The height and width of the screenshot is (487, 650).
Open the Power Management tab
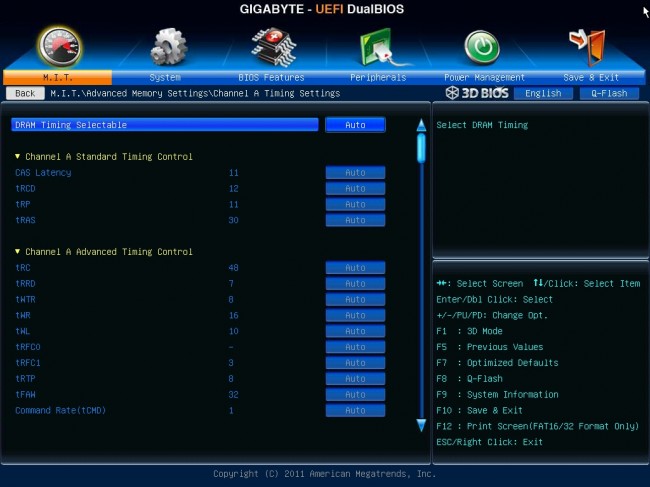484,78
